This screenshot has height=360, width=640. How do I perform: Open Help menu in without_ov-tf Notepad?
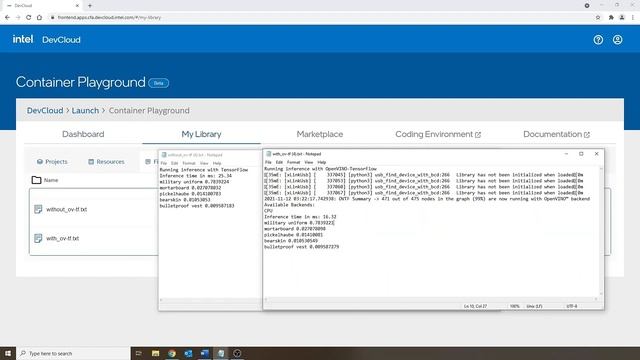217,163
